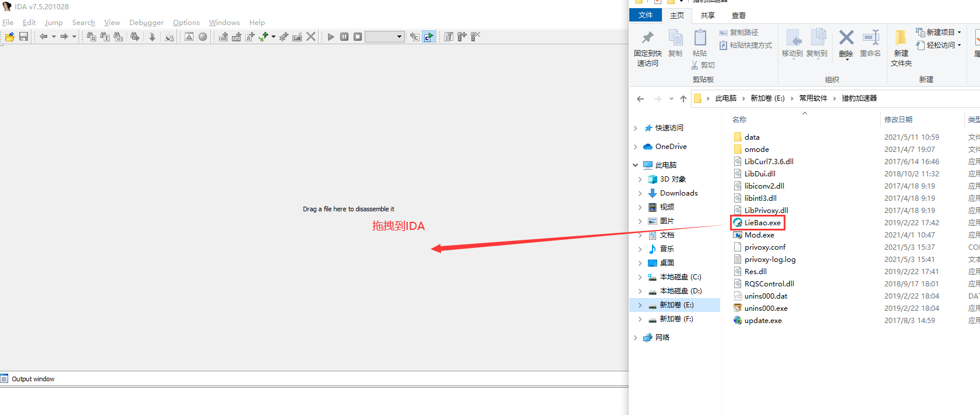Switch to Explorer 共享 ribbon tab
This screenshot has height=415, width=980.
pyautogui.click(x=708, y=16)
